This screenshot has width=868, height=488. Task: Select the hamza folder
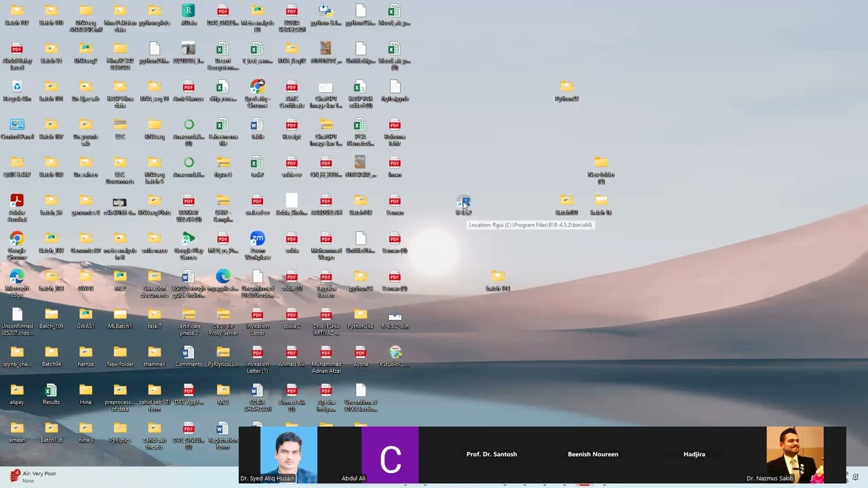click(85, 357)
